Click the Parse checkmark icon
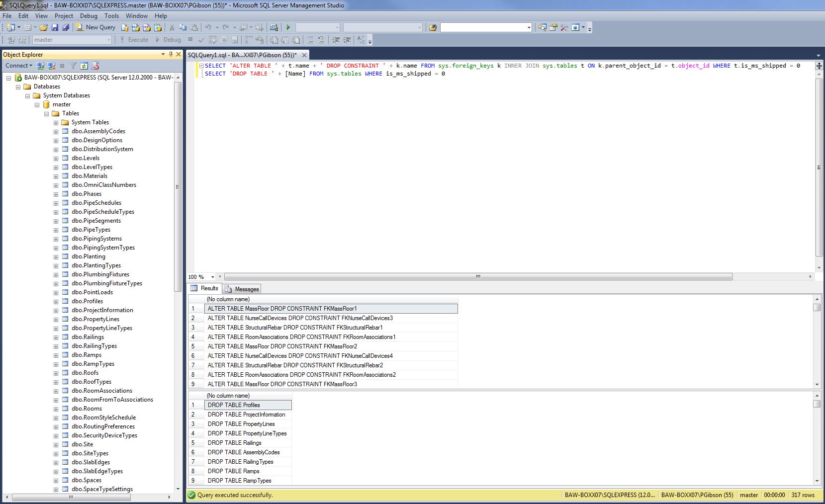Image resolution: width=825 pixels, height=504 pixels. [201, 40]
